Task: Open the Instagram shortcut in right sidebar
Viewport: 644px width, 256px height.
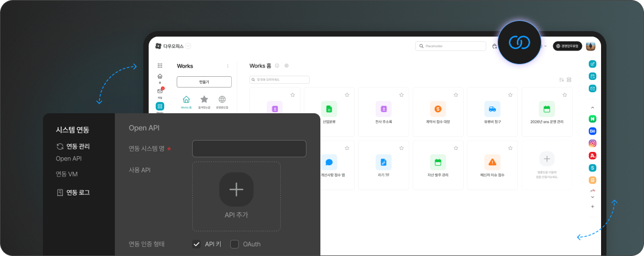Action: point(592,143)
